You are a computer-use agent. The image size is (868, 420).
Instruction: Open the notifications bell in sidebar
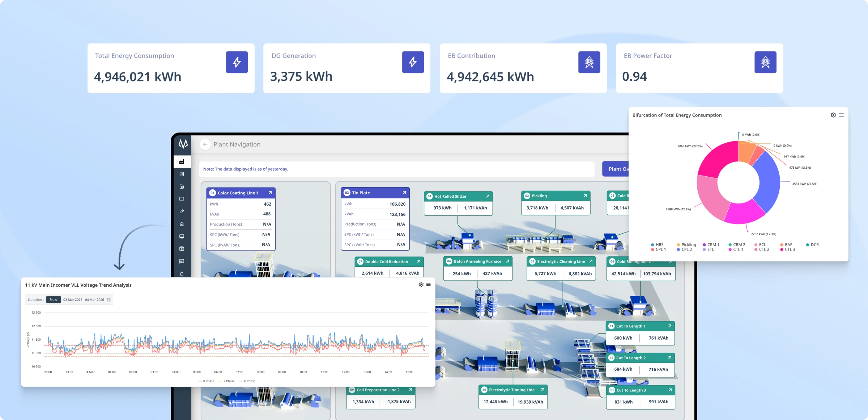point(182,274)
